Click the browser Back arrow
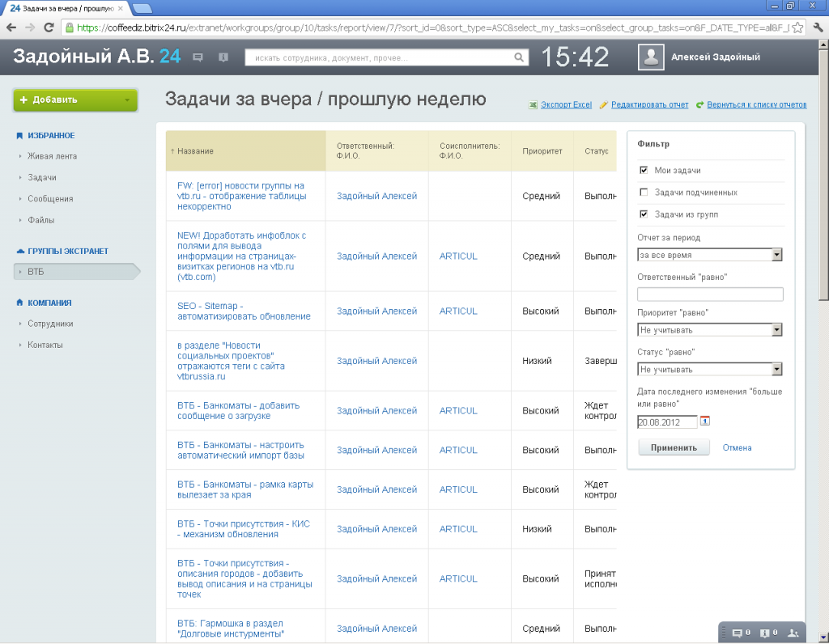This screenshot has height=644, width=829. [x=11, y=28]
